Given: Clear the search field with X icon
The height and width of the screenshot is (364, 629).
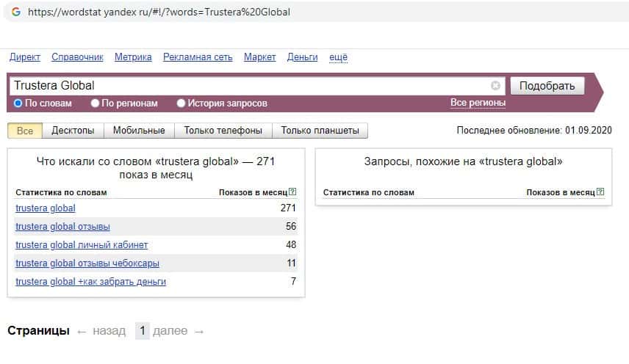Looking at the screenshot, I should tap(495, 85).
